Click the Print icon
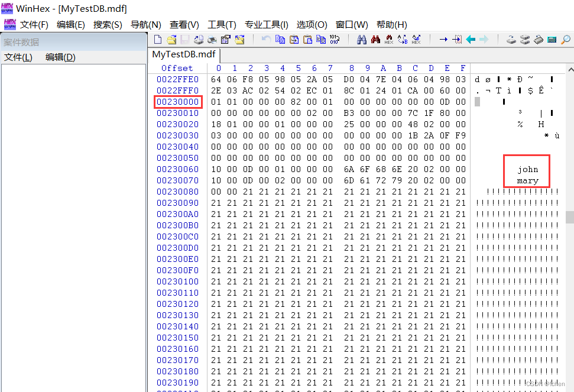574x392 pixels. [x=212, y=40]
